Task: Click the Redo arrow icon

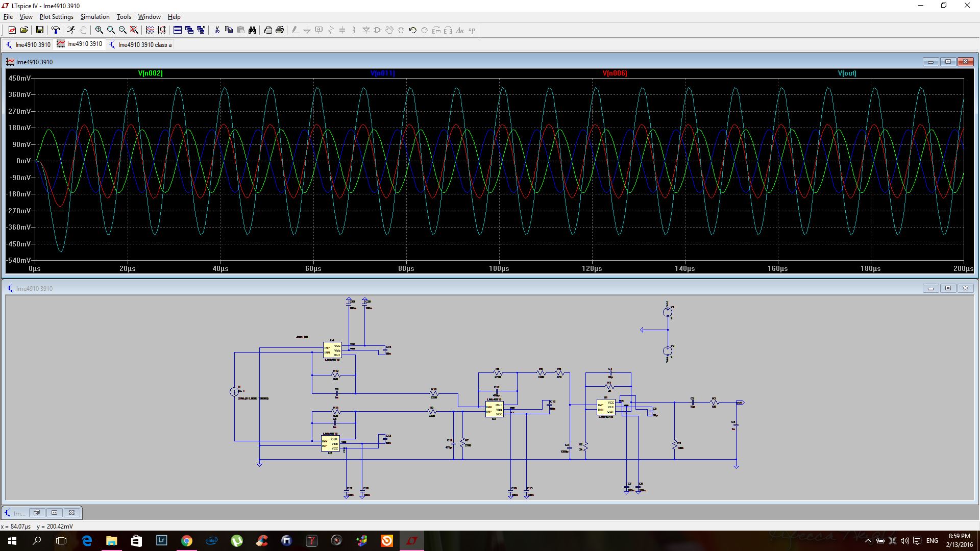Action: [425, 30]
